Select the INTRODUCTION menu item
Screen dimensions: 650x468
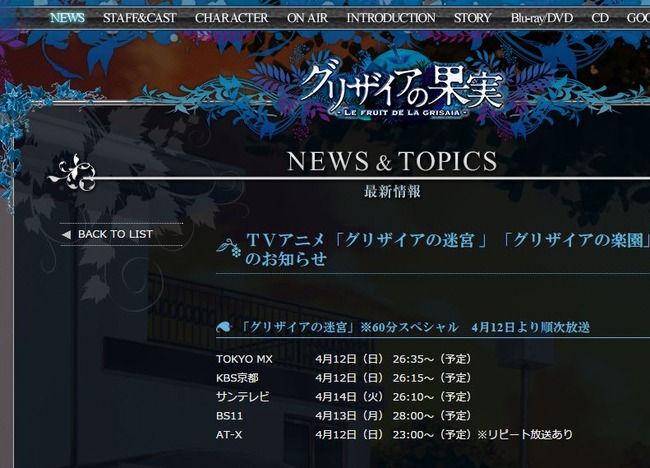(391, 18)
